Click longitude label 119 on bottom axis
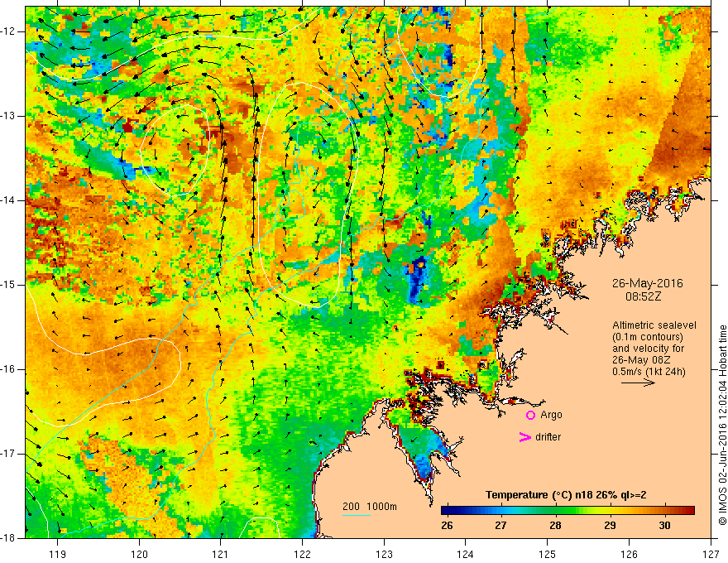728x563 pixels. pyautogui.click(x=58, y=554)
